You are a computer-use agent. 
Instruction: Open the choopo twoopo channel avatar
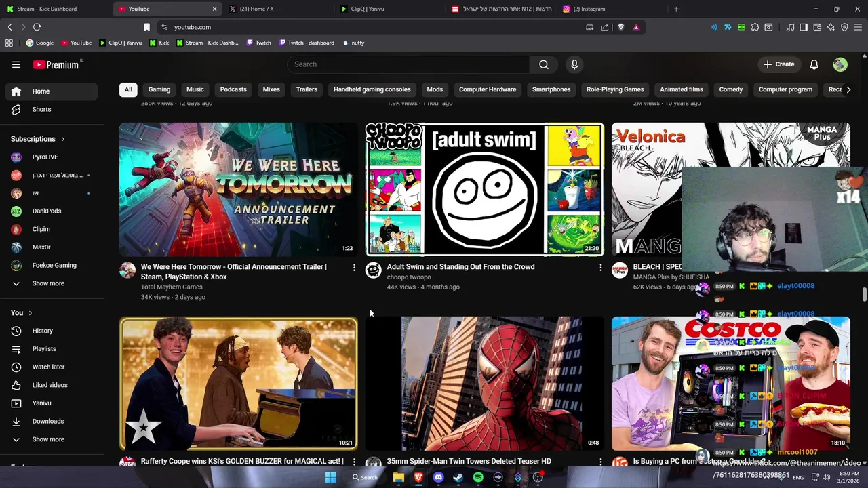pyautogui.click(x=373, y=270)
